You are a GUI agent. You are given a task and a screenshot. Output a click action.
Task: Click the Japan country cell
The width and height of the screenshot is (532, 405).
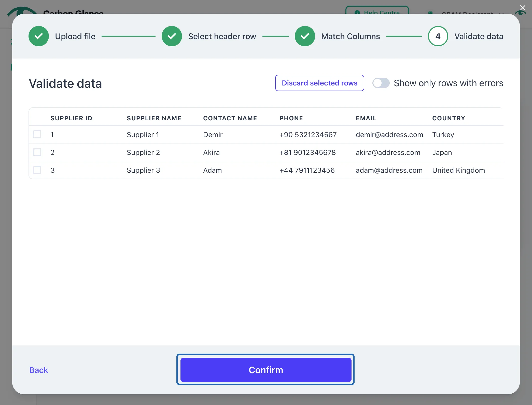click(x=442, y=152)
